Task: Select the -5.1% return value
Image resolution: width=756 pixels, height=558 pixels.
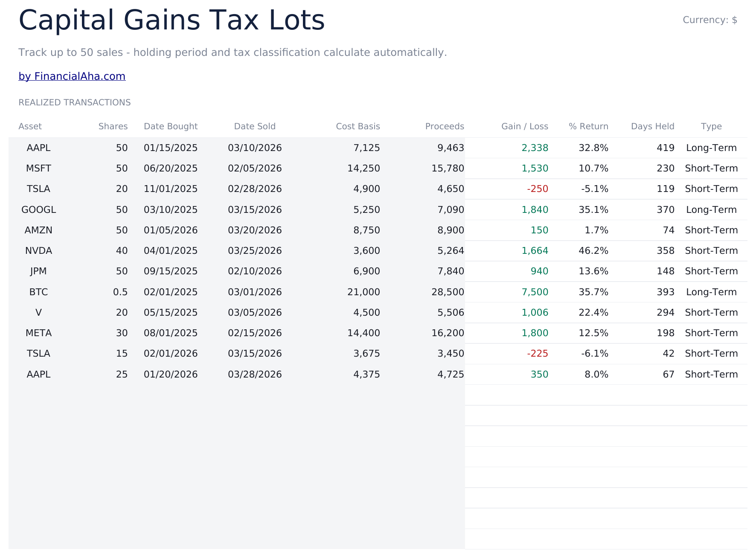Action: 595,189
